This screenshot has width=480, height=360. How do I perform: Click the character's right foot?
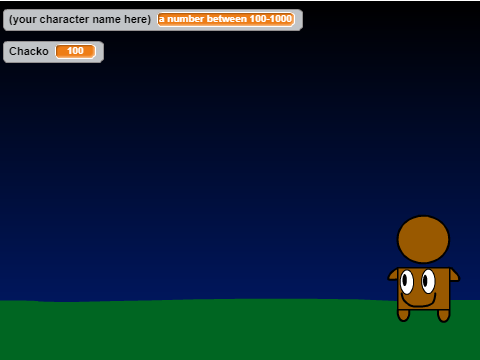[x=444, y=315]
